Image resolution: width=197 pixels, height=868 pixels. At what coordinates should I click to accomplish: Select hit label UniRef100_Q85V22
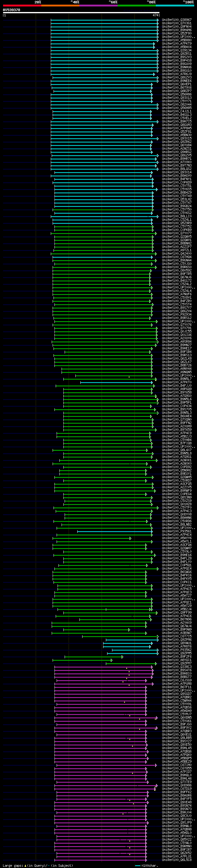click(x=177, y=839)
